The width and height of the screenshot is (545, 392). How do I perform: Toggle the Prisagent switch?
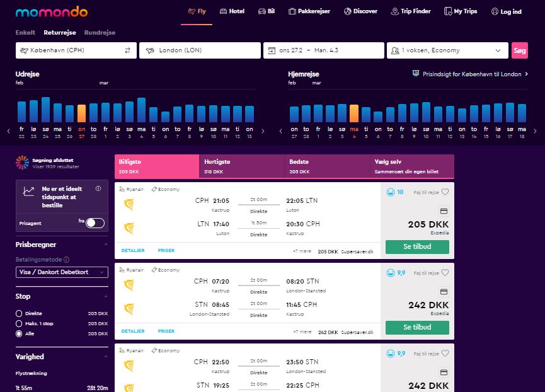(95, 222)
